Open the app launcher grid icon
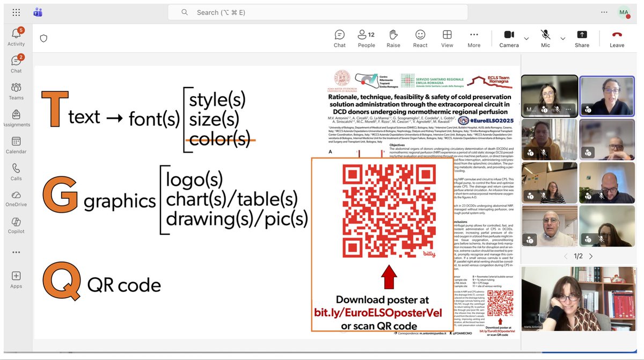This screenshot has width=644, height=360. click(16, 12)
